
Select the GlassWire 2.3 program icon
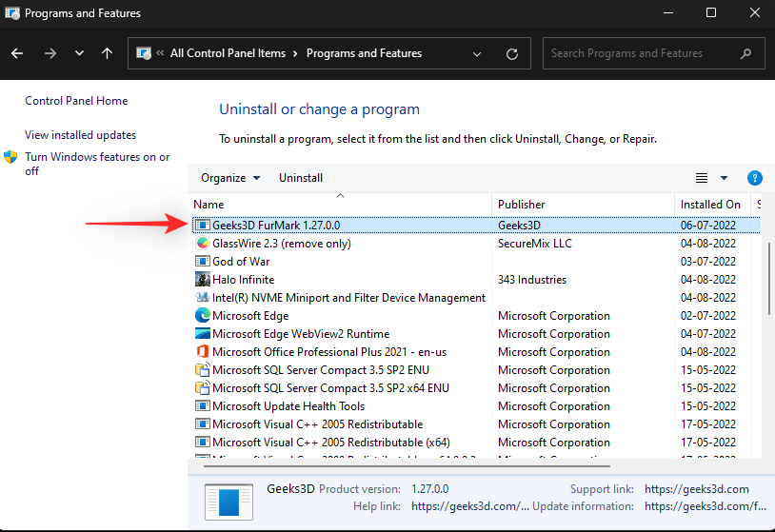point(202,244)
